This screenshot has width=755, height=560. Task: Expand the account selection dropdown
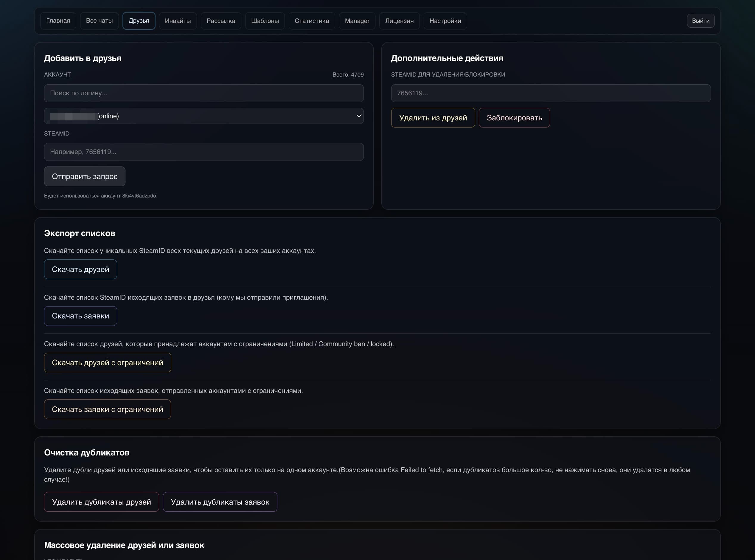coord(204,116)
